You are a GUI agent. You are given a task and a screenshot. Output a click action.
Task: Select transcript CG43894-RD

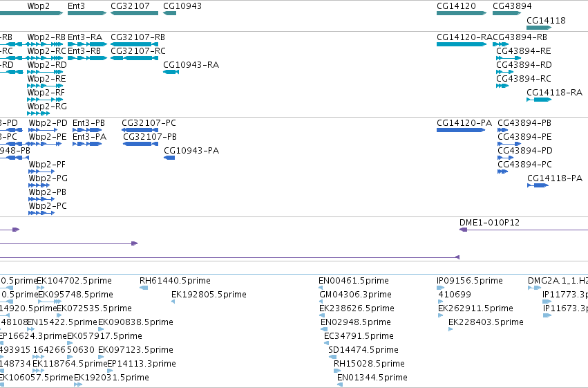coord(505,72)
